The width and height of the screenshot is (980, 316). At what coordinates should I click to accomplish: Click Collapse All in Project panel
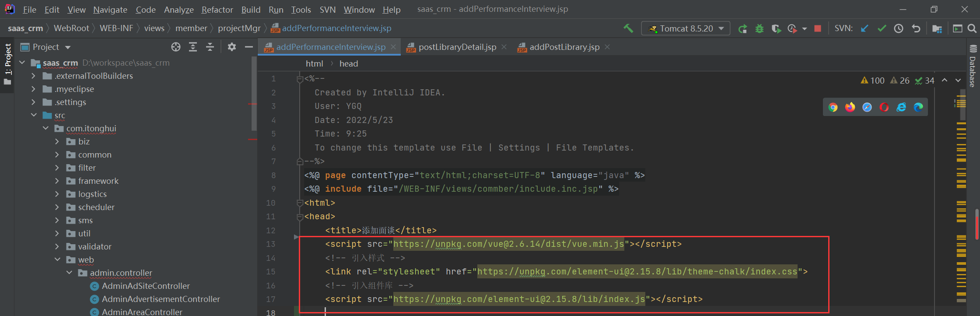click(210, 47)
